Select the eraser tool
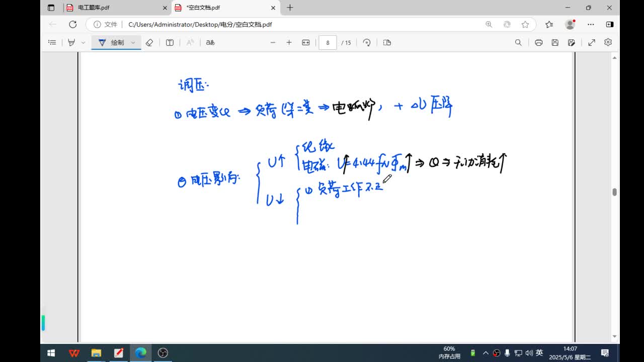This screenshot has height=362, width=644. pyautogui.click(x=149, y=42)
